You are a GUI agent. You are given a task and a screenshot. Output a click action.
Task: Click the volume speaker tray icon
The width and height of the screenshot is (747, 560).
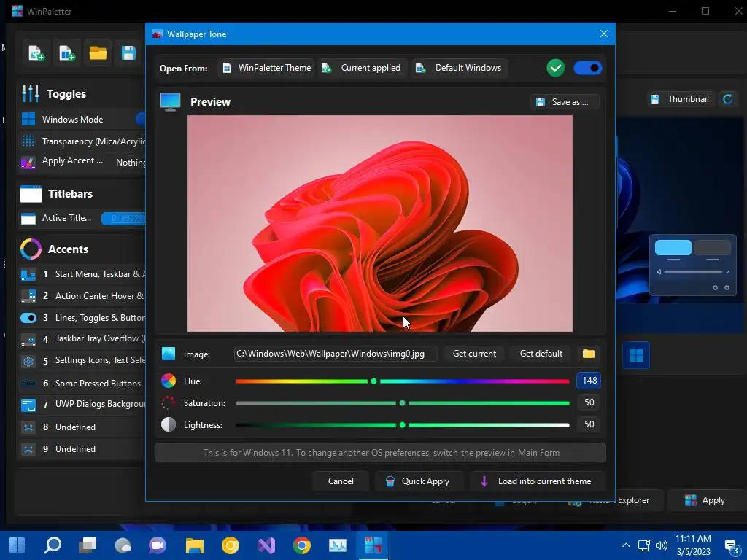click(661, 545)
